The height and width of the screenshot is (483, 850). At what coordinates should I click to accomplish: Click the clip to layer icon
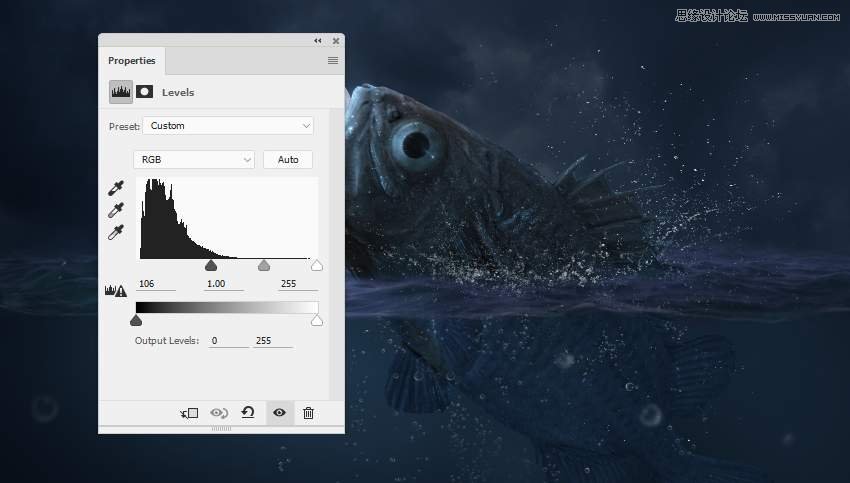point(190,413)
